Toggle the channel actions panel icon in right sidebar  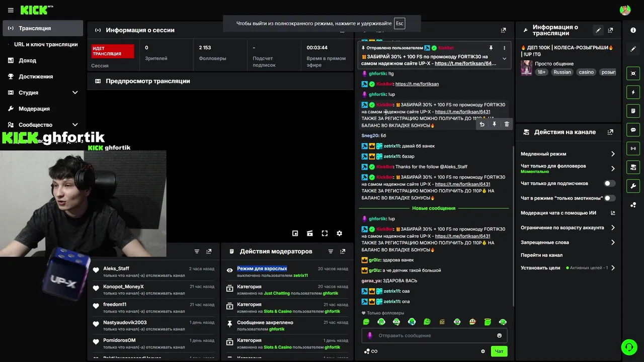(633, 167)
